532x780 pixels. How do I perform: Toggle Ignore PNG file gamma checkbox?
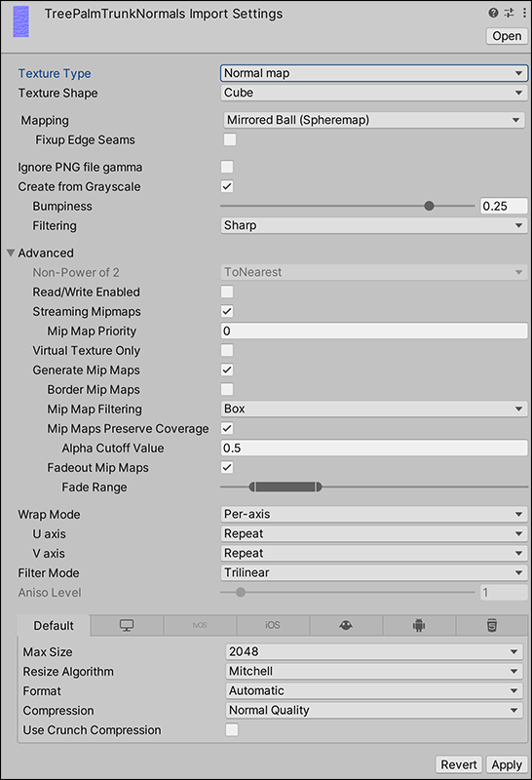coord(227,167)
